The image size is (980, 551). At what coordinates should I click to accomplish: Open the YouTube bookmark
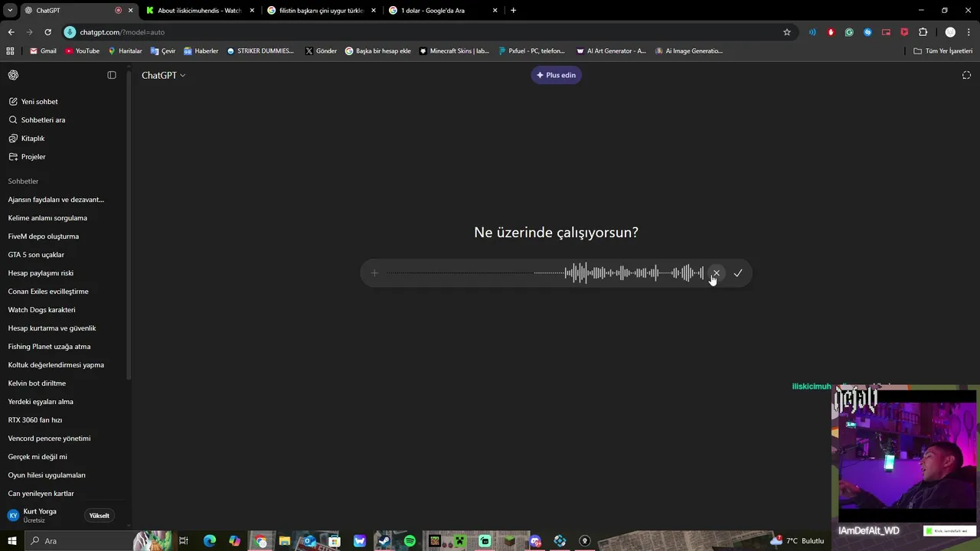[82, 51]
